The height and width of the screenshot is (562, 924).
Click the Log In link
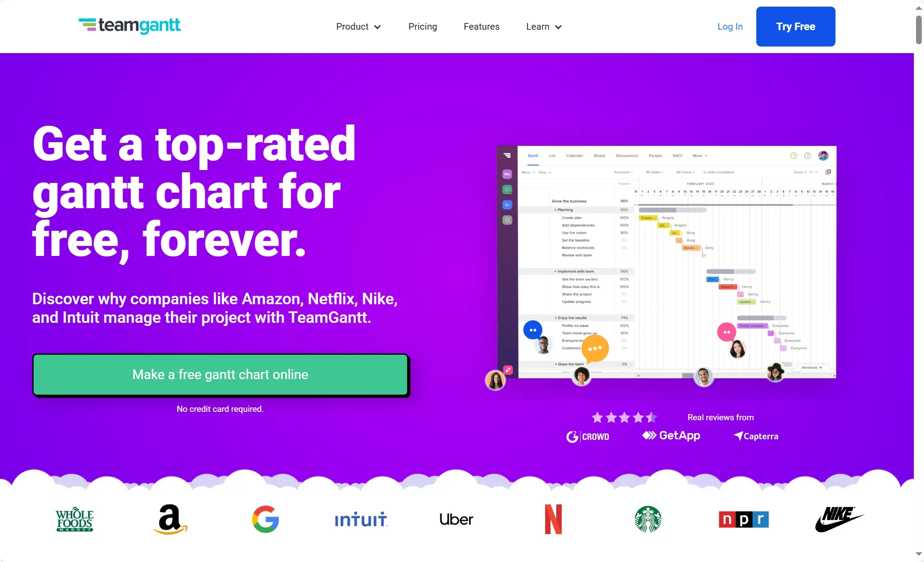click(730, 27)
